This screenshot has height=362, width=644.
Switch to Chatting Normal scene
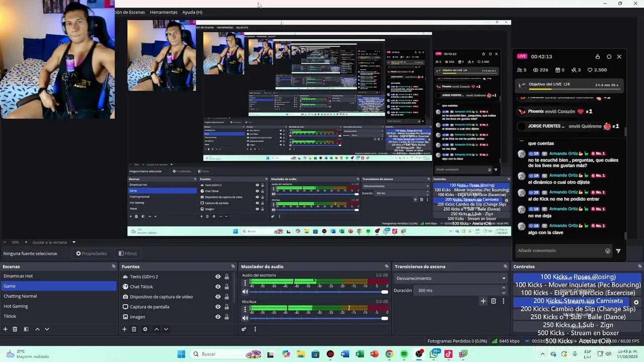(x=58, y=296)
